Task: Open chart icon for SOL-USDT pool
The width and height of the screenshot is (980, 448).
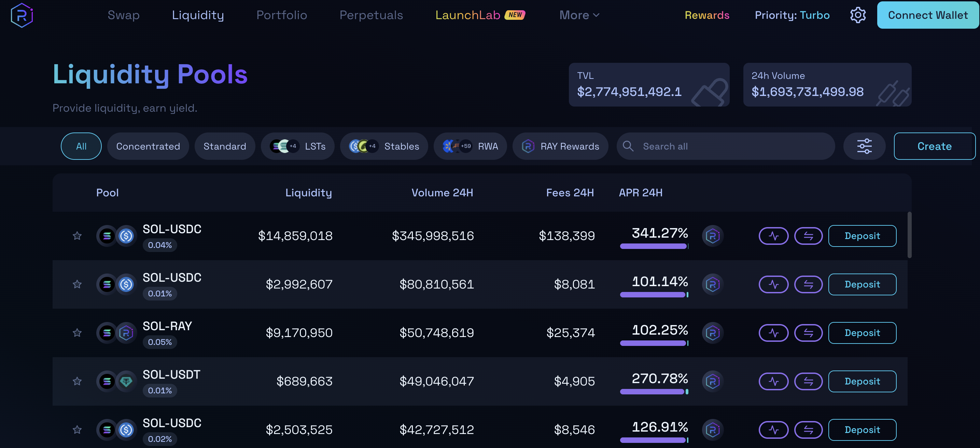Action: (x=773, y=381)
